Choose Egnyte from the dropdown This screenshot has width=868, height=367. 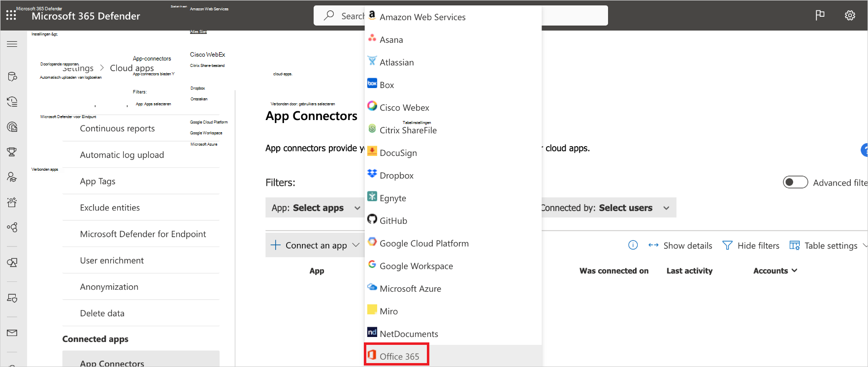click(453, 198)
